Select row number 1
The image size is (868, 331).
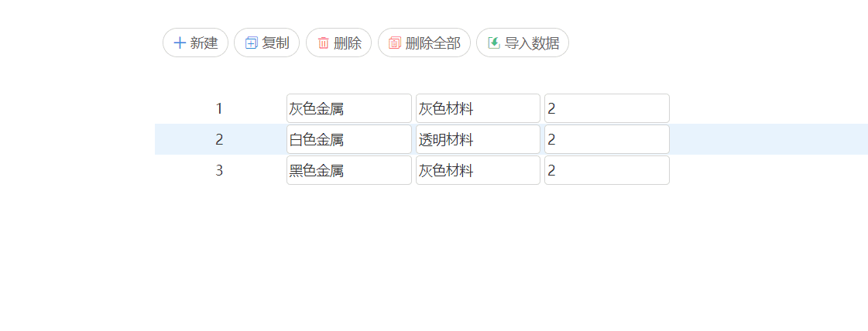(219, 109)
